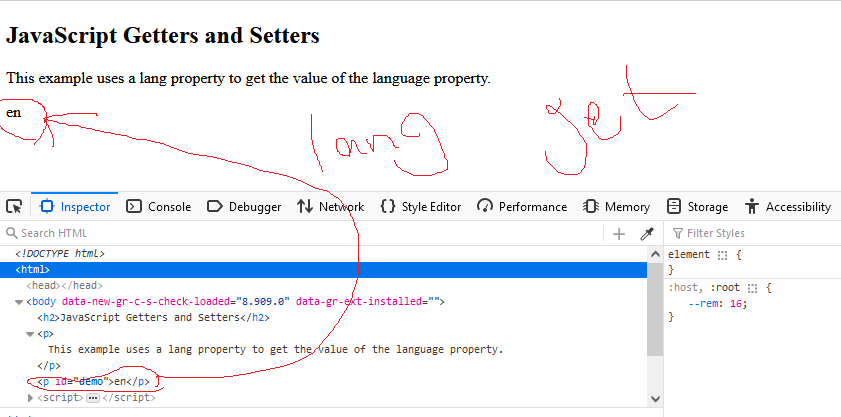Open the Inspector tab
Image resolution: width=841 pixels, height=417 pixels.
75,207
